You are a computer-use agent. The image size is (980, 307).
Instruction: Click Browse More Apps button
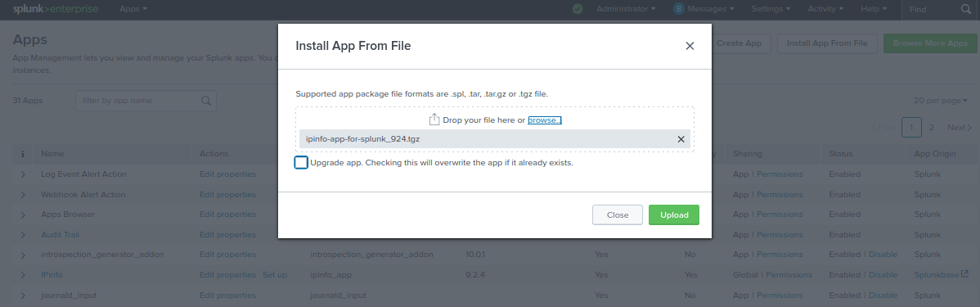coord(930,43)
